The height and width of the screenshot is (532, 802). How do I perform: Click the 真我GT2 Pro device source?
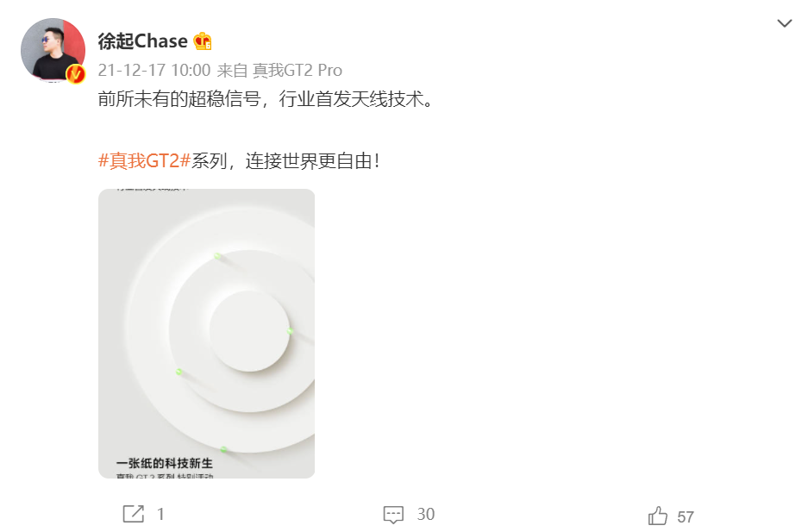coord(298,70)
